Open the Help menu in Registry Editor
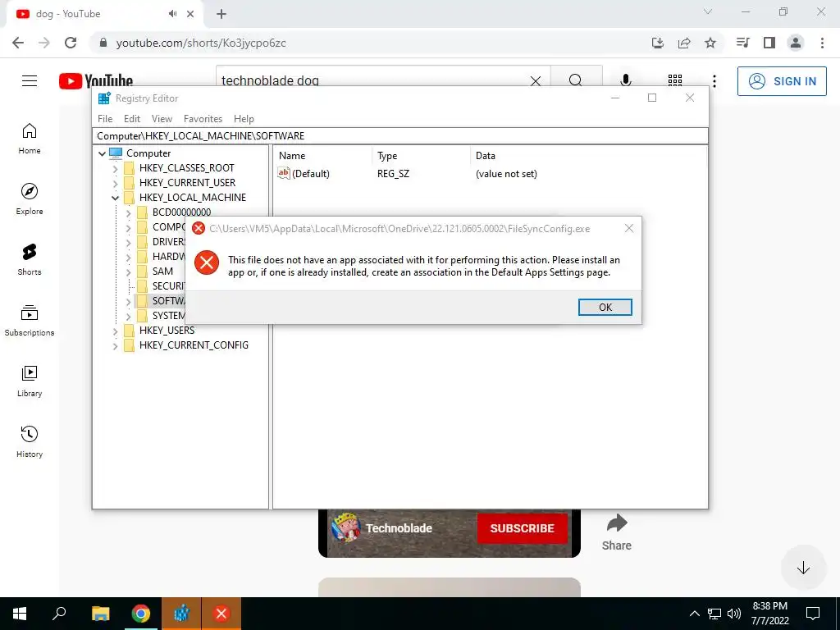The height and width of the screenshot is (630, 840). [244, 119]
